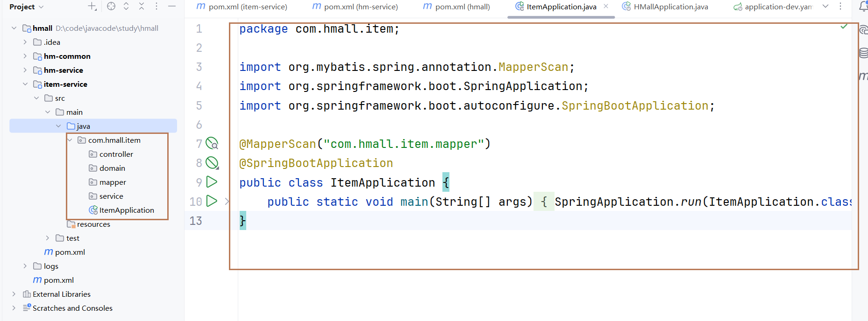Run ItemApplication class from line 9 gutter
This screenshot has height=321, width=868.
point(212,181)
